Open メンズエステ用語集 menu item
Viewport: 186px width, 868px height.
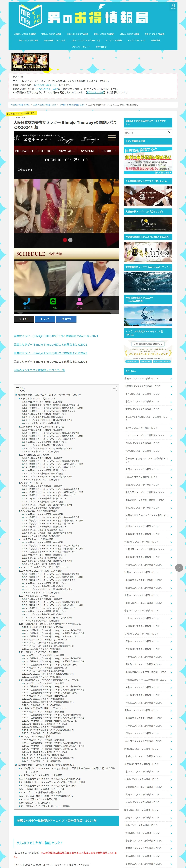coord(114,41)
